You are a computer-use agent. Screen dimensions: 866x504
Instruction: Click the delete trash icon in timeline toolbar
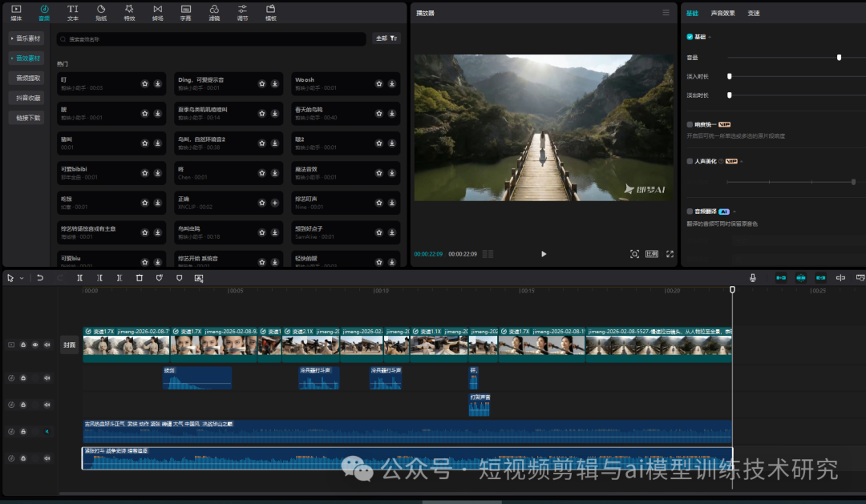point(140,278)
